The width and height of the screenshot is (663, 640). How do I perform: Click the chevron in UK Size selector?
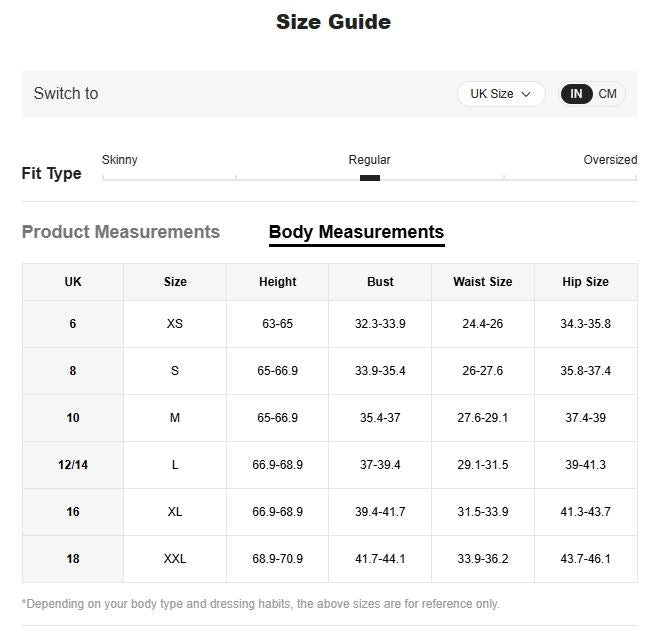tap(526, 95)
